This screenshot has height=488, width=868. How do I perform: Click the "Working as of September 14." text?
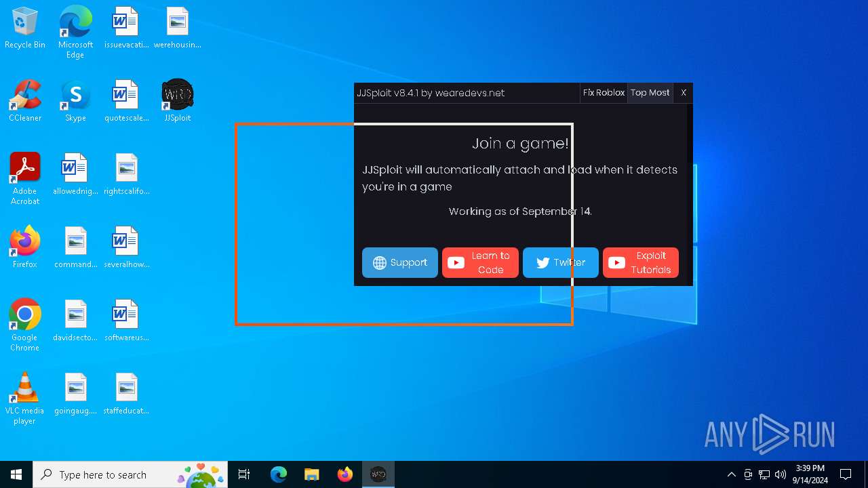tap(520, 211)
